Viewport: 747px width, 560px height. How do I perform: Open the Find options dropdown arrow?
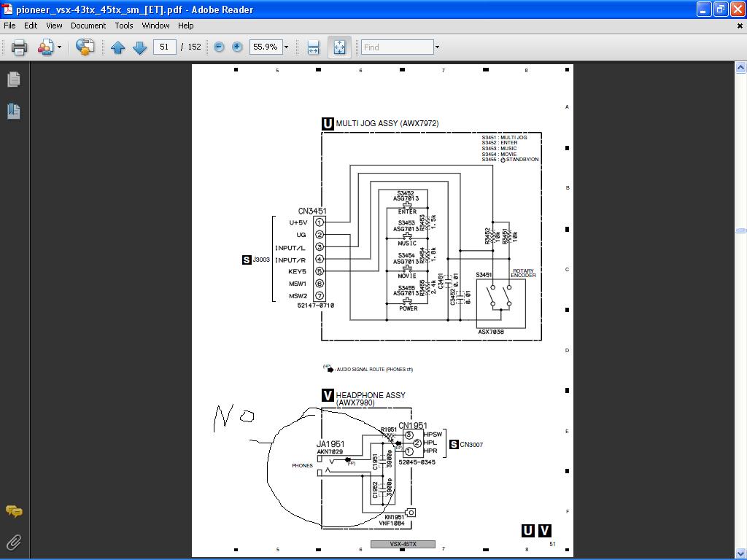coord(438,47)
